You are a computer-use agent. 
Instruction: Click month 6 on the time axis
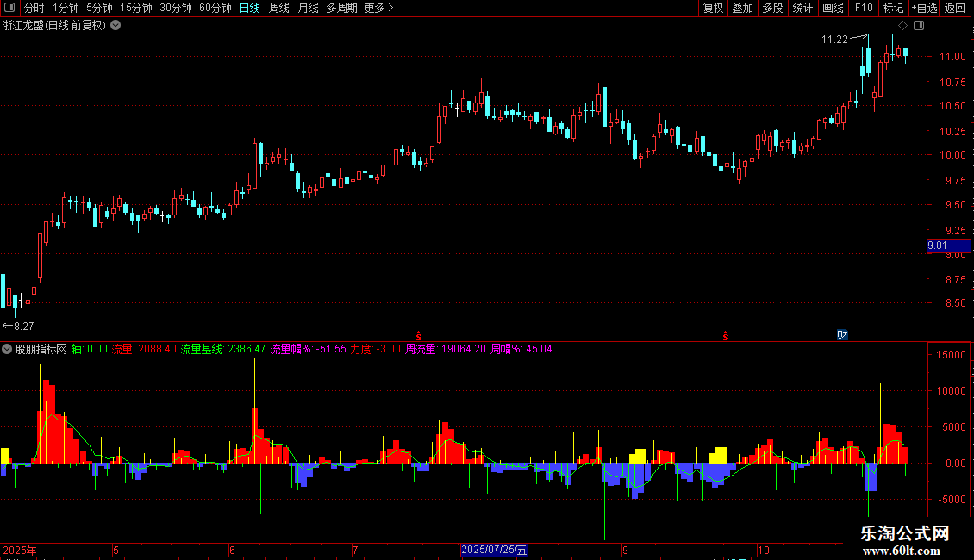coord(233,550)
